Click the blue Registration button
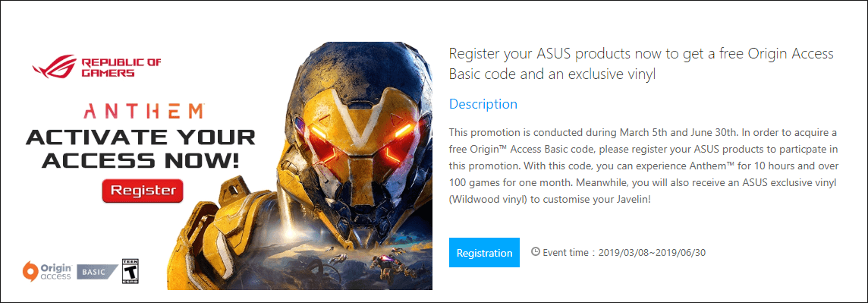 484,253
